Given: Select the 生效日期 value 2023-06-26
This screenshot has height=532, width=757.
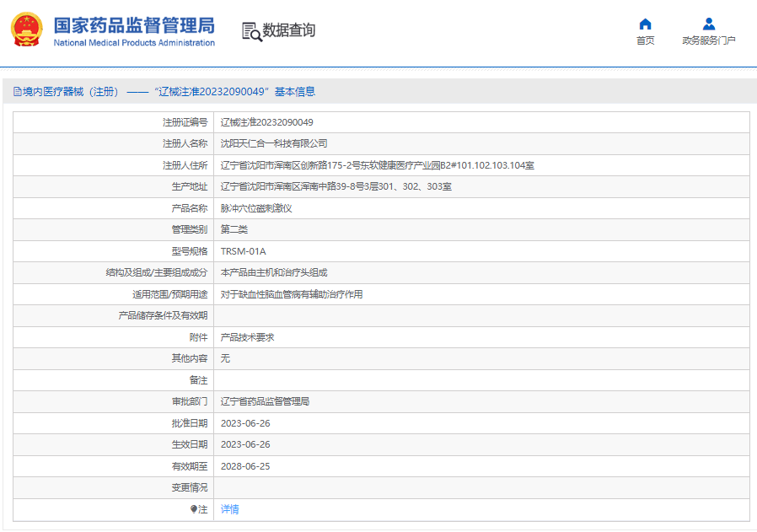Looking at the screenshot, I should tap(245, 444).
